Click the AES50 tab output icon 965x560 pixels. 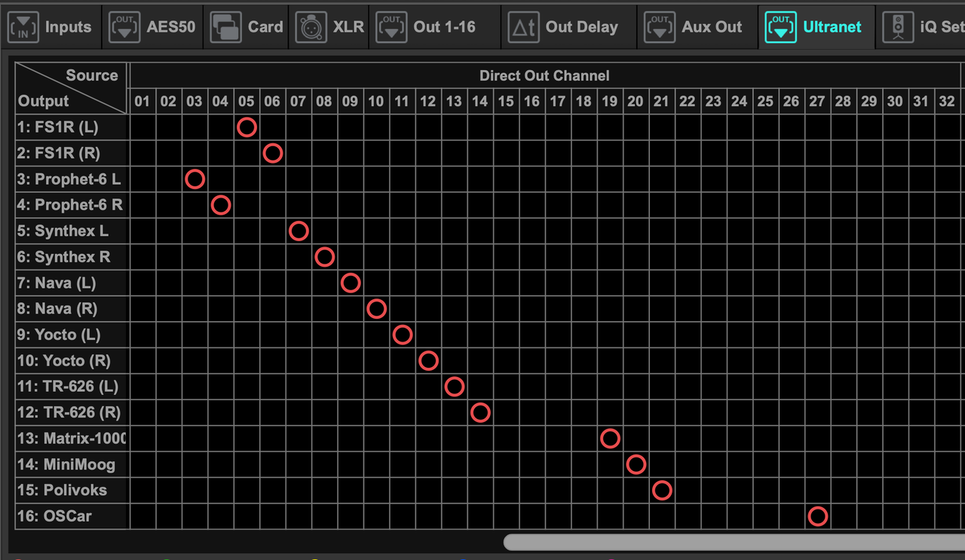124,28
